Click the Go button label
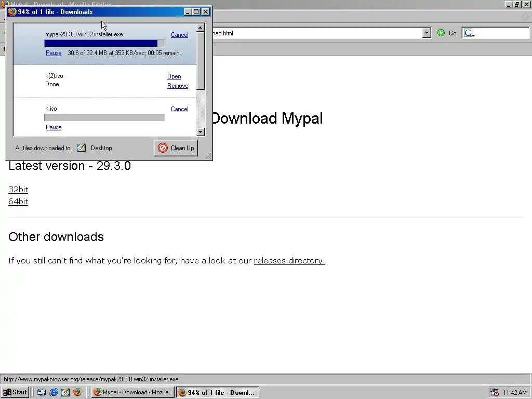The height and width of the screenshot is (399, 532). pos(453,33)
